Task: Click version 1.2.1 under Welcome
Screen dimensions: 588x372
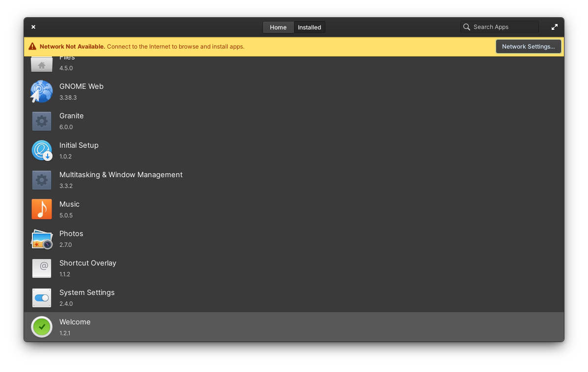Action: 65,333
